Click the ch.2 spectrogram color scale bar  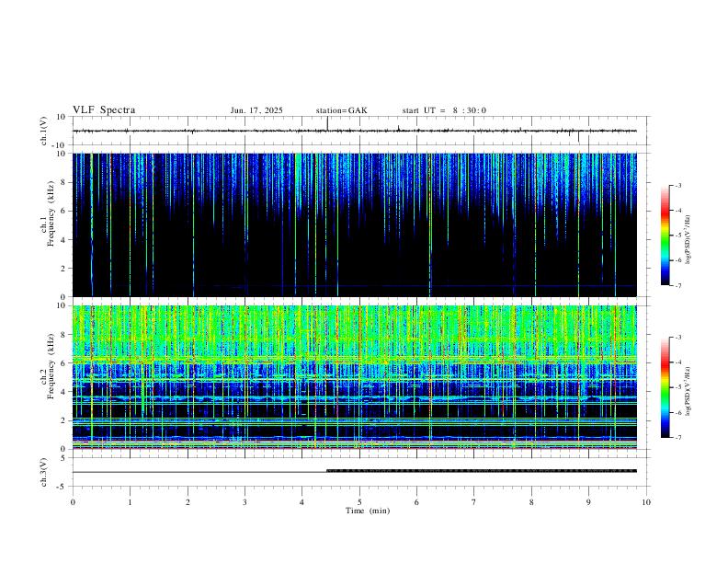(x=665, y=387)
